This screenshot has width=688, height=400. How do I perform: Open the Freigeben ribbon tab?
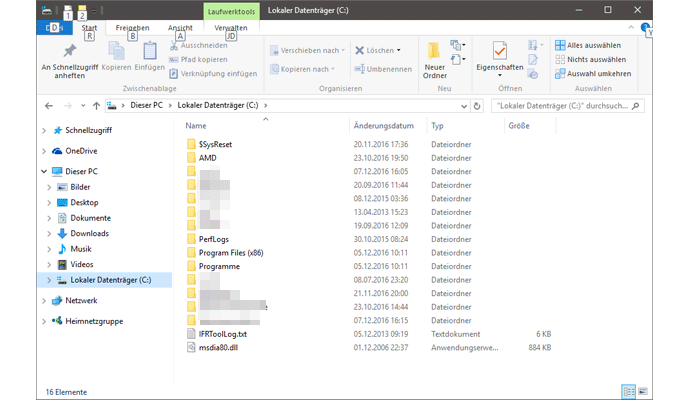click(132, 29)
